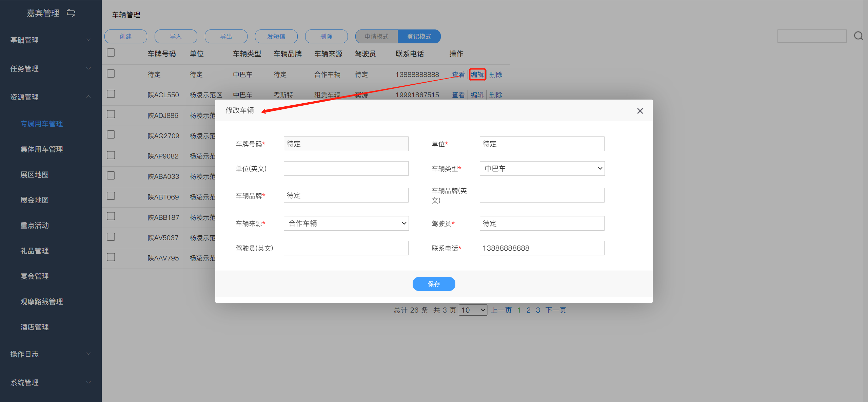Viewport: 868px width, 402px height.
Task: Click 删除 link in first 待定 row
Action: (496, 75)
